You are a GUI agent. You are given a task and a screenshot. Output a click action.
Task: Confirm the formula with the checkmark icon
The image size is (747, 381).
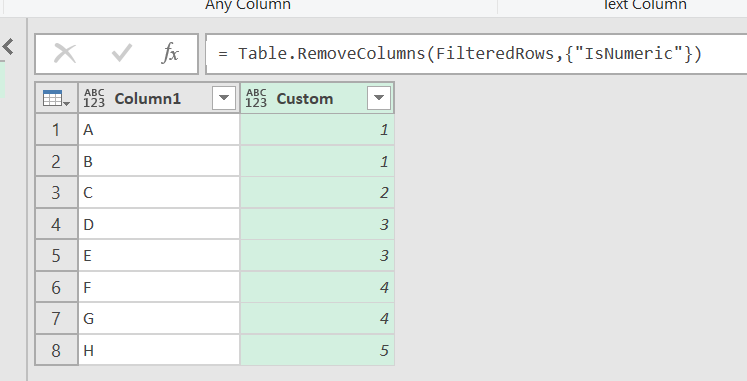(x=121, y=53)
